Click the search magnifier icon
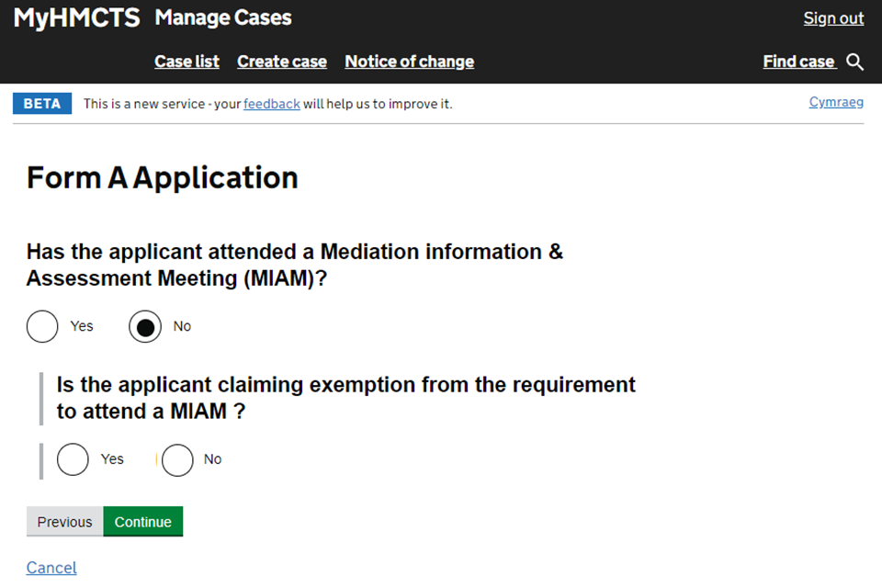This screenshot has width=882, height=588. click(855, 62)
